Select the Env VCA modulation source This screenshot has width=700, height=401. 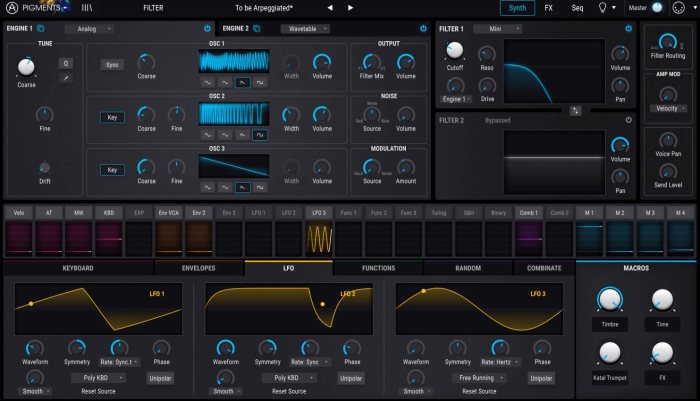[x=169, y=213]
